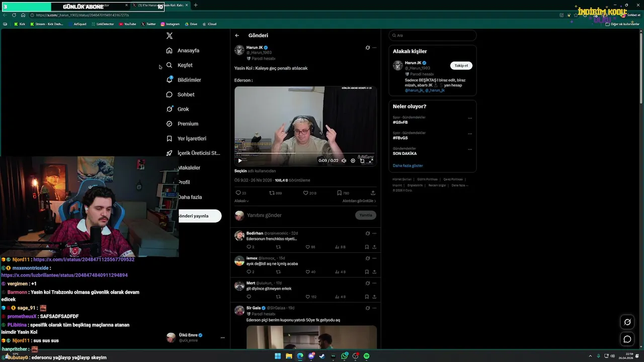The image size is (644, 362).
Task: Toggle picture-in-picture on the video
Action: tap(362, 160)
